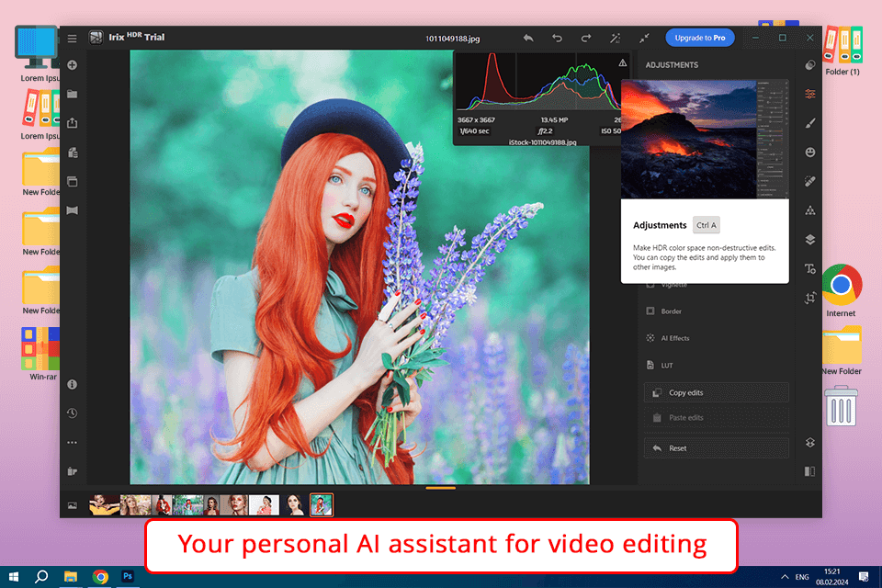Open the folder browser icon in left sidebar
The image size is (882, 588).
(72, 94)
